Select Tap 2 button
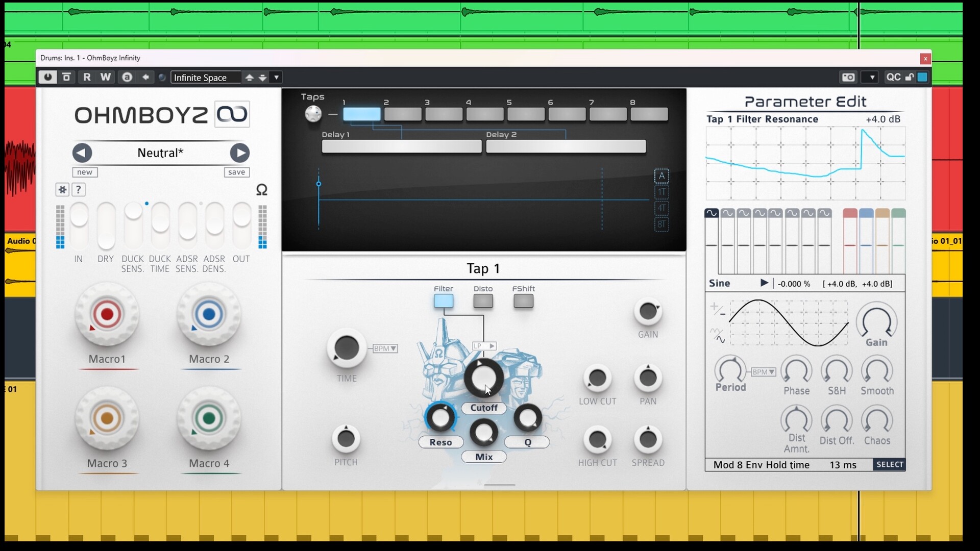This screenshot has height=551, width=980. [403, 114]
